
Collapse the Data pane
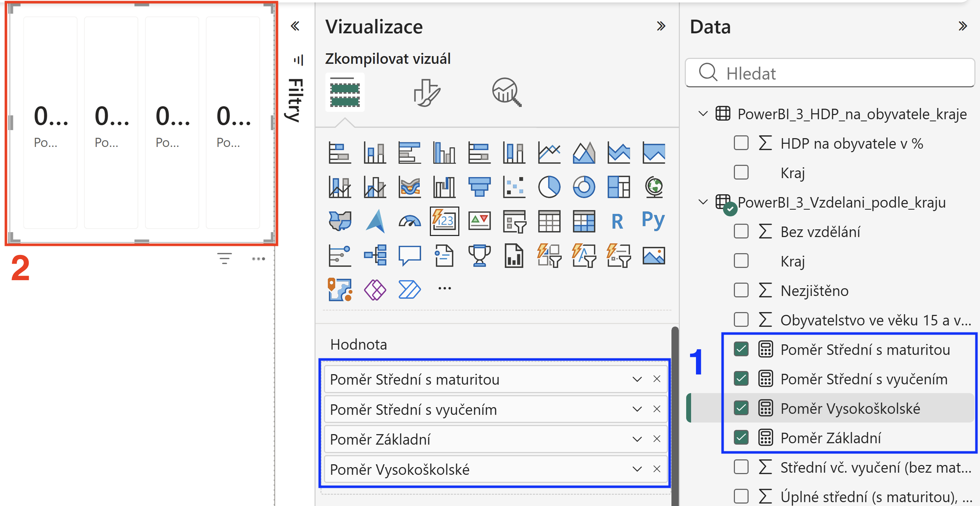click(962, 26)
